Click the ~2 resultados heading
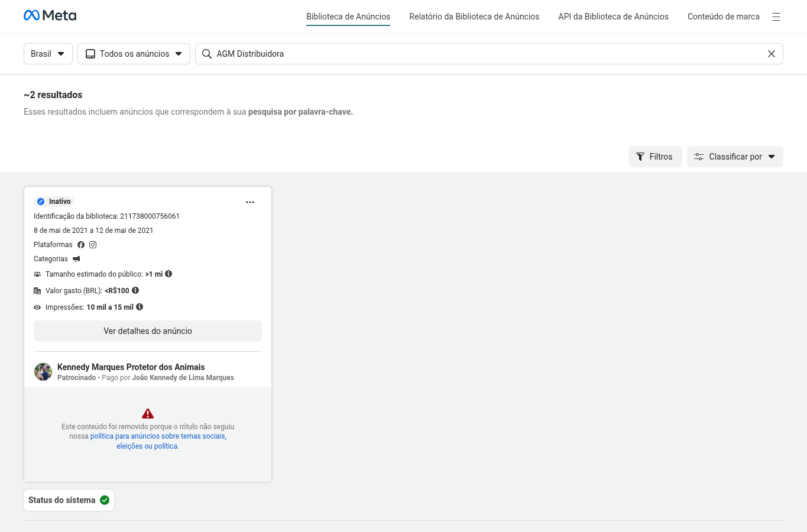 coord(53,95)
